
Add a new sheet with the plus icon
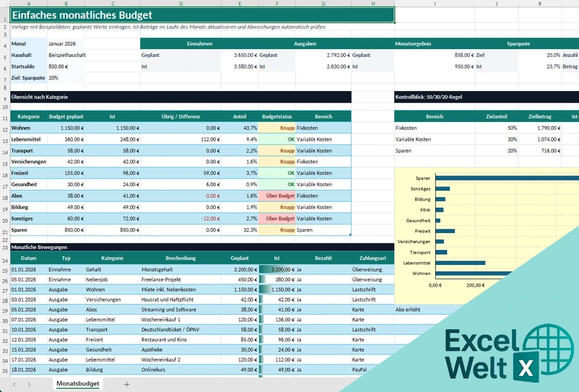coord(126,384)
